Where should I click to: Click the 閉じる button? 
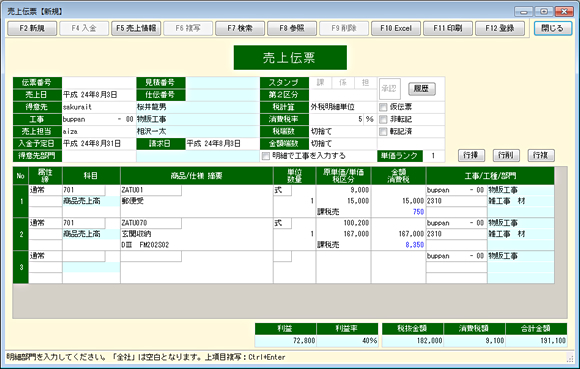pos(553,28)
